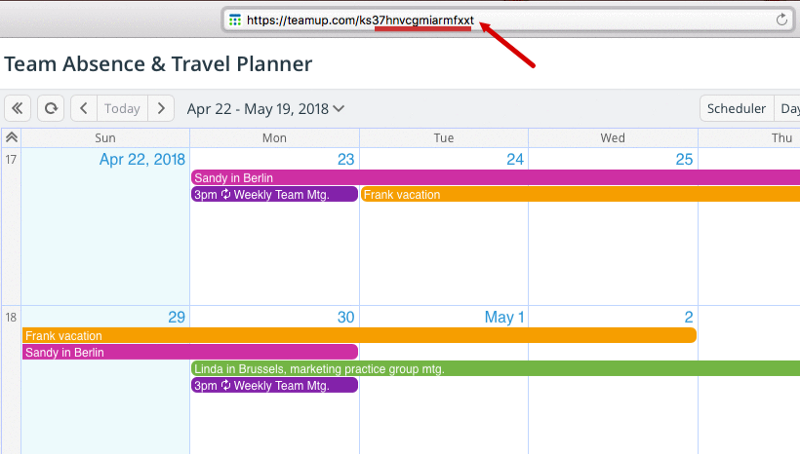Image resolution: width=800 pixels, height=454 pixels.
Task: Collapse calendar header with double up chevron
Action: (11, 137)
